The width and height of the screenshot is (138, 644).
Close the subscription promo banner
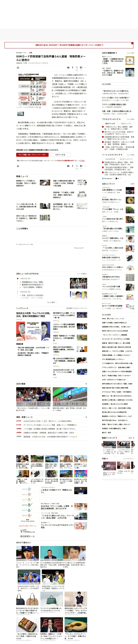(132, 43)
